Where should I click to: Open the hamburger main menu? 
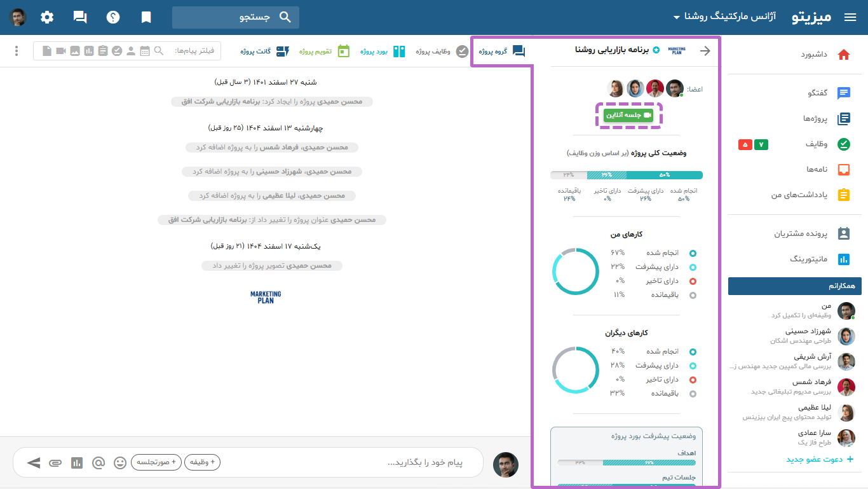coord(850,17)
